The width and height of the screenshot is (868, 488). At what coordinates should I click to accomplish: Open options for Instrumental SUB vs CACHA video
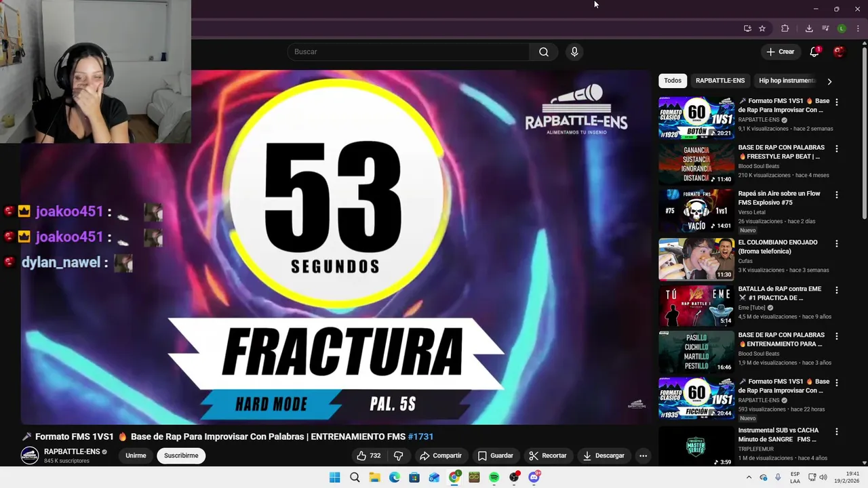click(x=836, y=431)
